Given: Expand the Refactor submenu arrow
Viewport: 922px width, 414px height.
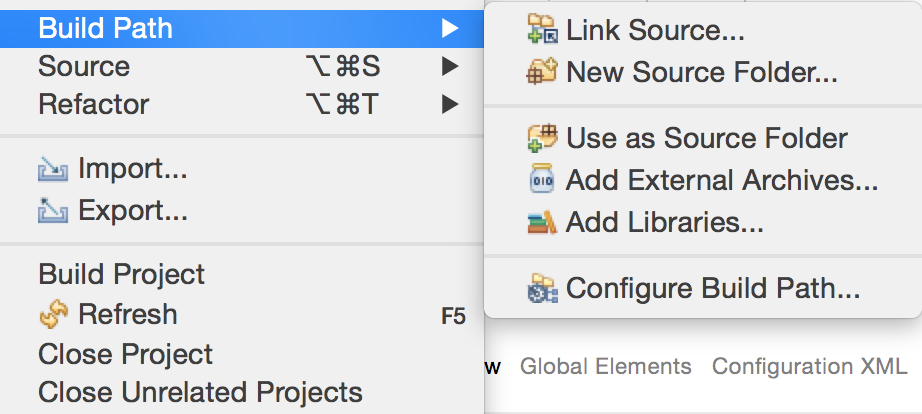Looking at the screenshot, I should pyautogui.click(x=450, y=104).
